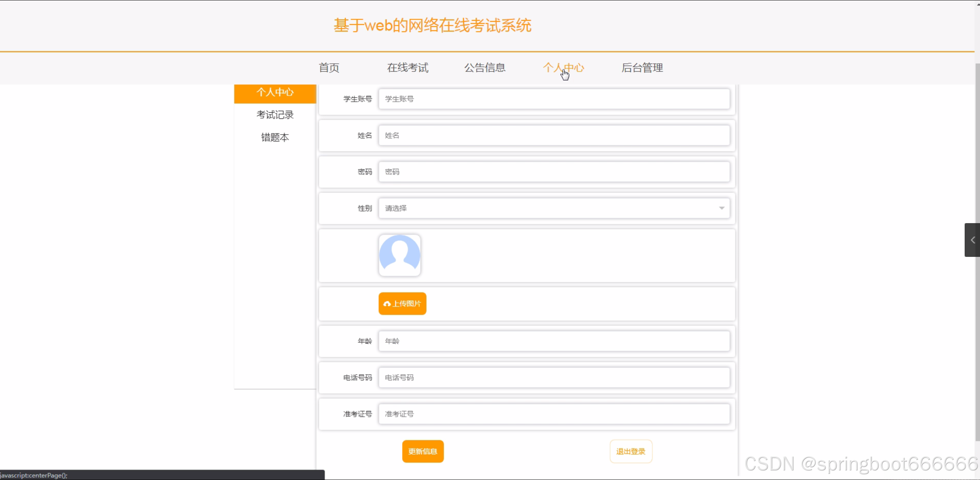Image resolution: width=980 pixels, height=480 pixels.
Task: Expand the side panel arrow on right edge
Action: tap(972, 240)
